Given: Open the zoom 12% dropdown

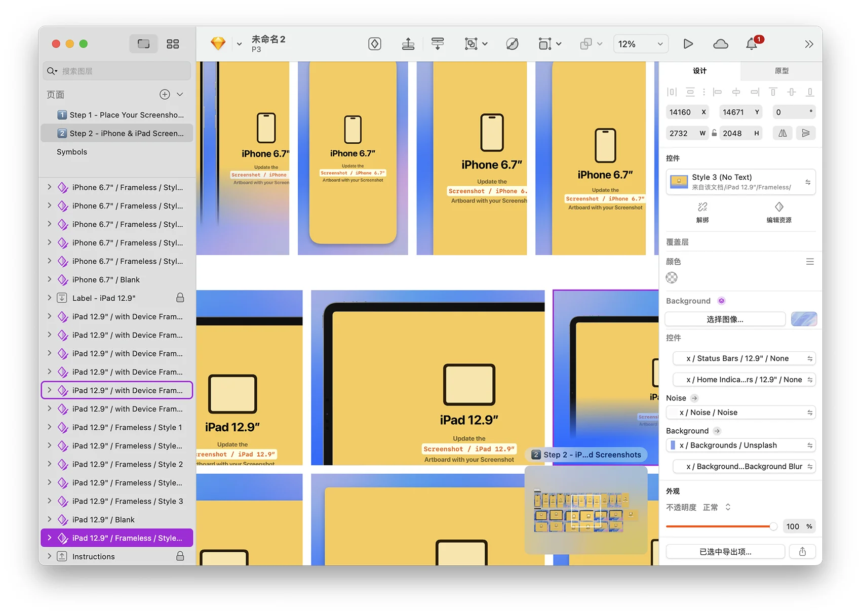Looking at the screenshot, I should [640, 44].
